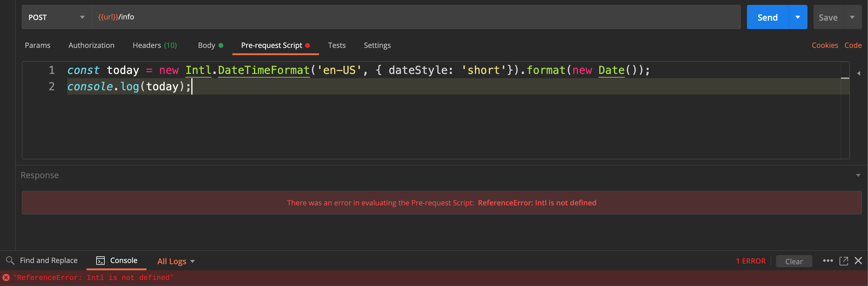The width and height of the screenshot is (868, 286).
Task: Click the Pre-request Script red indicator dot
Action: pyautogui.click(x=307, y=45)
